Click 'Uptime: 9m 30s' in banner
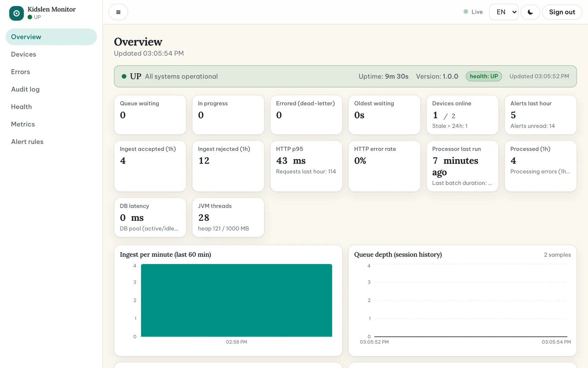 click(383, 76)
